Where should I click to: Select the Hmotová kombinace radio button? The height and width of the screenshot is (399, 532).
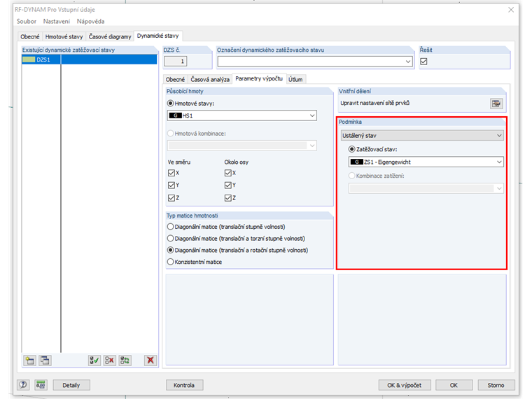(x=171, y=133)
